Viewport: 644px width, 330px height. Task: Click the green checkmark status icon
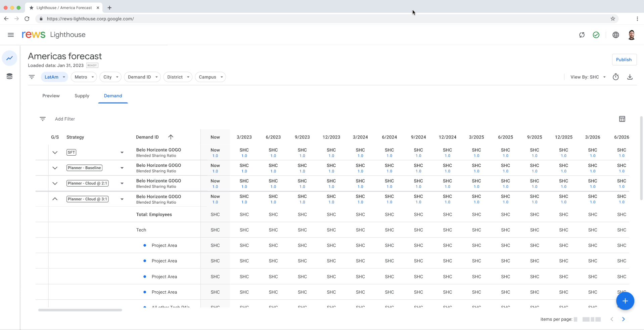tap(596, 35)
